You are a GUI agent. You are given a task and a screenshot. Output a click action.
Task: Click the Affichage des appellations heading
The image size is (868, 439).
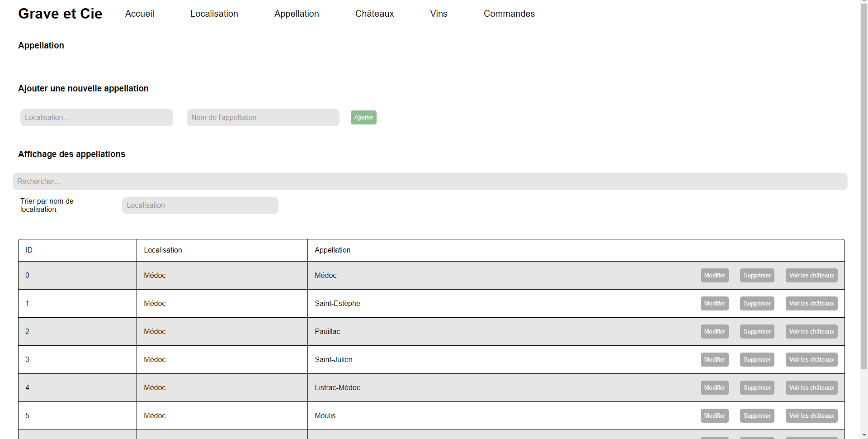click(71, 154)
